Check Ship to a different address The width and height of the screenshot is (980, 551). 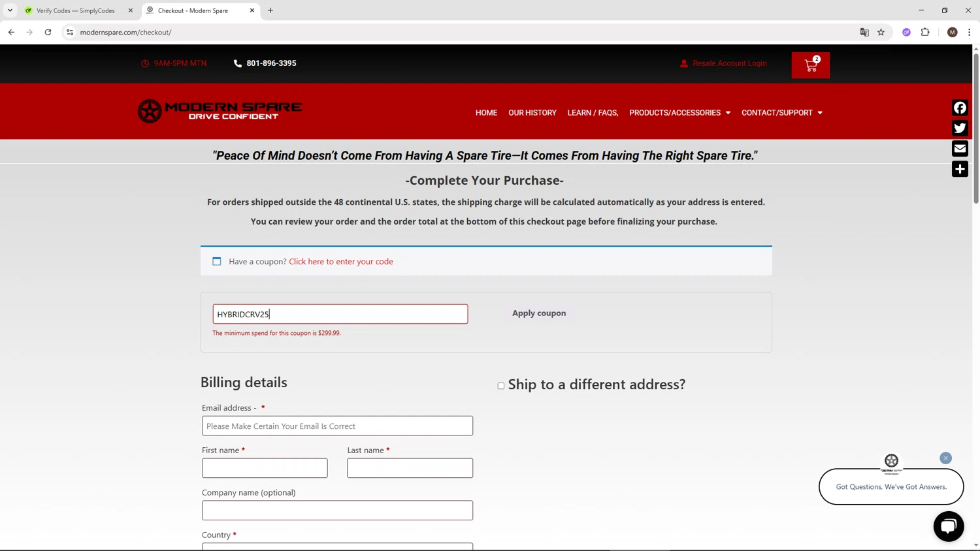pos(501,386)
